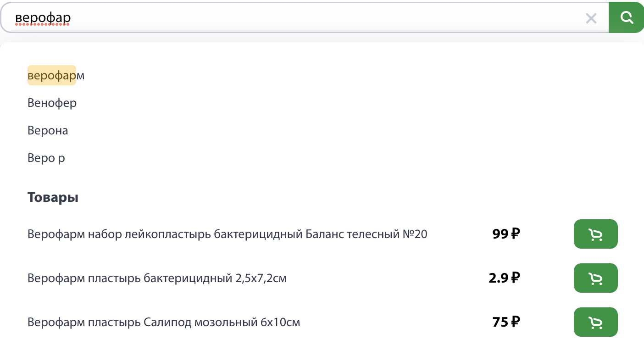The height and width of the screenshot is (345, 644).
Task: Open Верофарм набор лейкопластырь Баланс телесный №20
Action: [227, 234]
